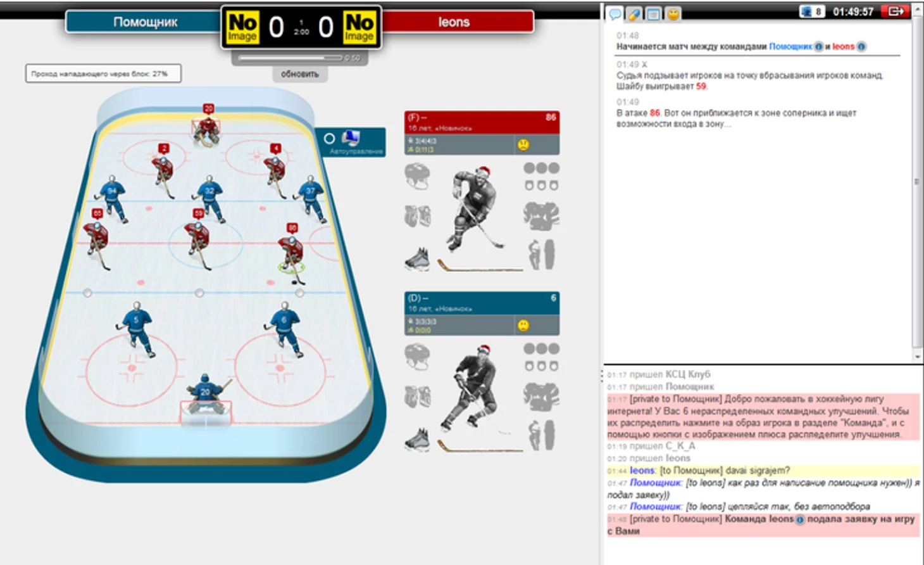924x565 pixels.
Task: Click gloves slot on forward 86 card
Action: click(418, 217)
